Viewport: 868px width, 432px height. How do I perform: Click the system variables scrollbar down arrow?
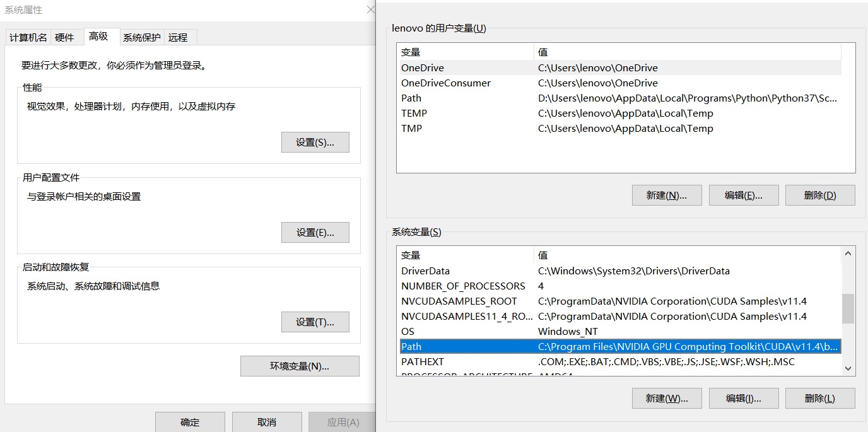848,368
